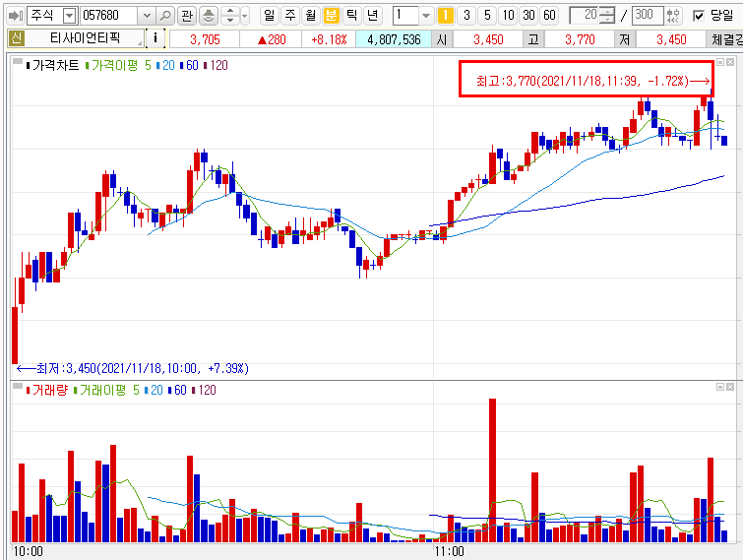Open the small dropdown beside navigation arrows

click(244, 16)
